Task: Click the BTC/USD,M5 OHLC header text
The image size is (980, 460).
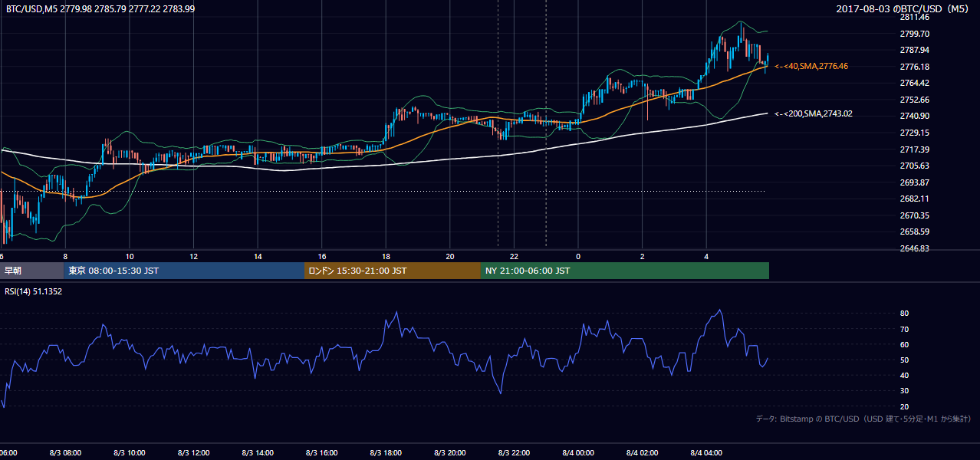Action: (x=100, y=8)
